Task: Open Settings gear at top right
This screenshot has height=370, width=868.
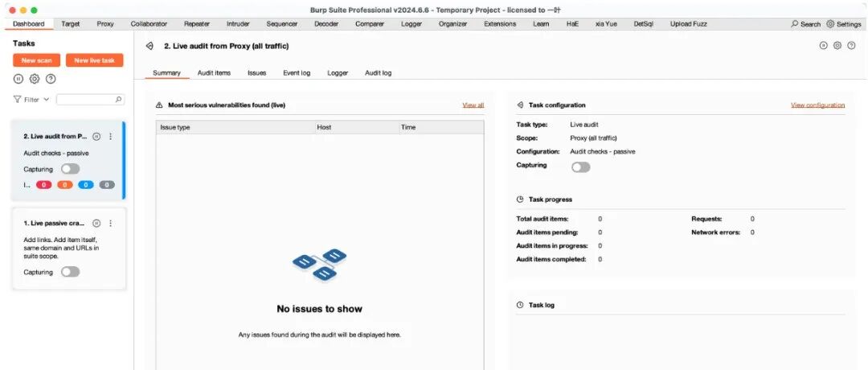Action: (x=829, y=24)
